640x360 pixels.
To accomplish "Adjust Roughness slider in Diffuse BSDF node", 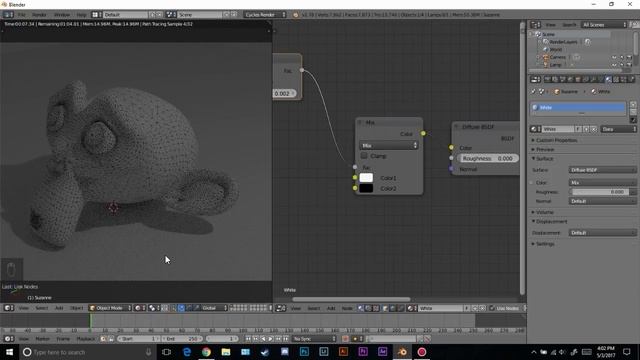I will point(489,158).
